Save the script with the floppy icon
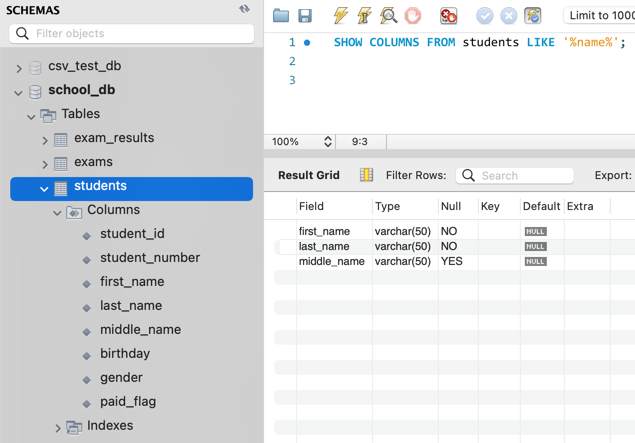 (305, 16)
